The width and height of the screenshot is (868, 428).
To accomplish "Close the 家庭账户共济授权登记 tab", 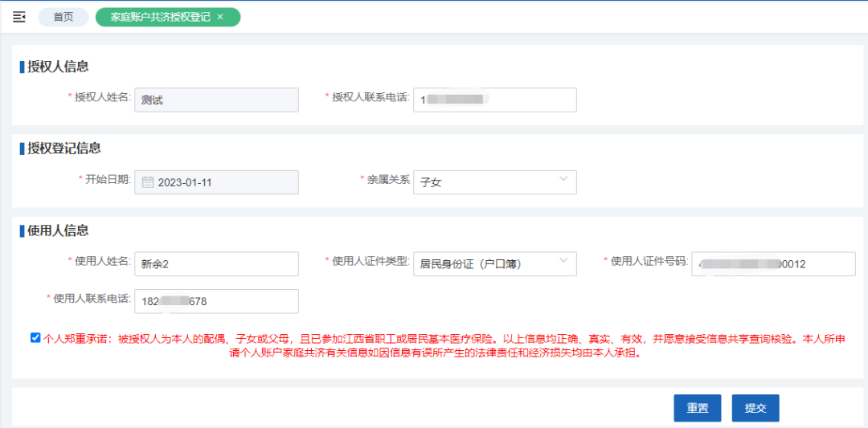I will [x=220, y=17].
